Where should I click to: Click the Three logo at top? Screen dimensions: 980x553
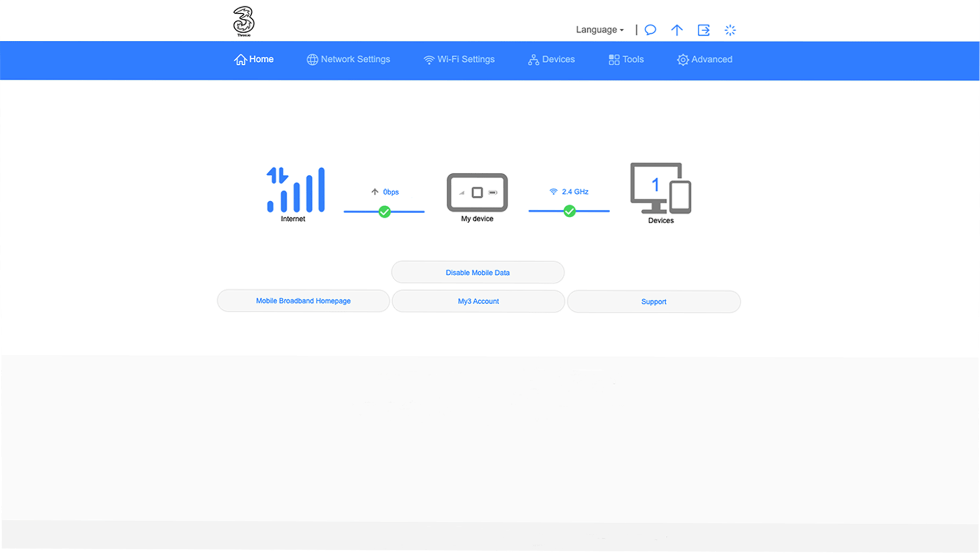tap(243, 21)
